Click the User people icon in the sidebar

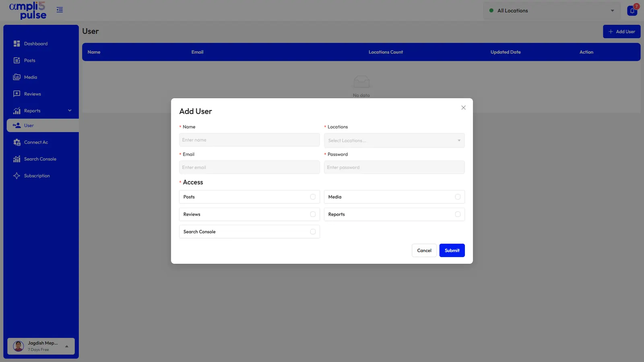[17, 125]
